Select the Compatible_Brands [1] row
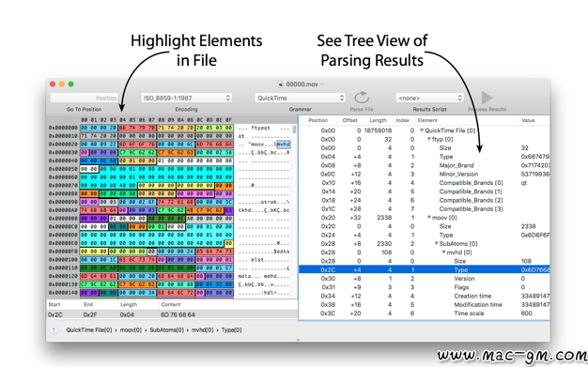588x367 pixels. [x=425, y=191]
